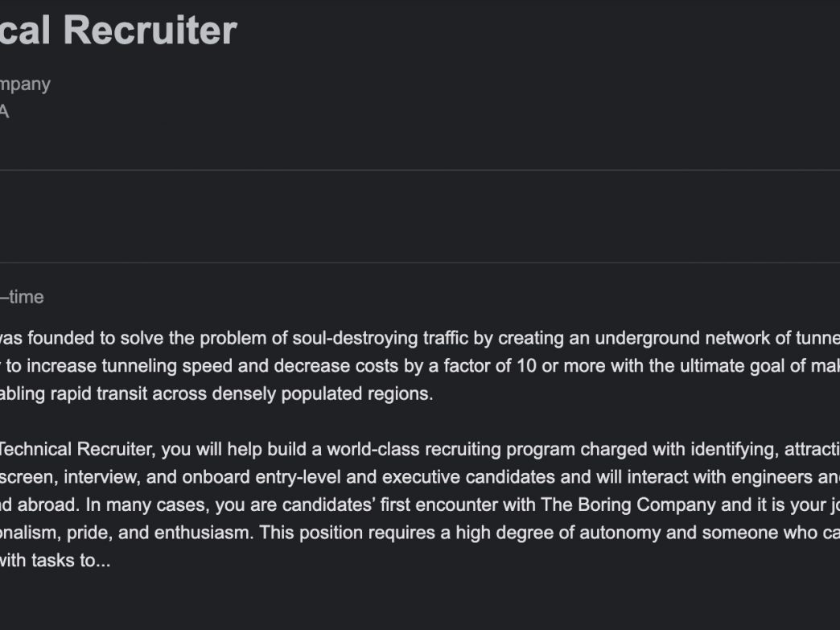Click the upper horizontal divider line
The width and height of the screenshot is (840, 630).
point(420,171)
